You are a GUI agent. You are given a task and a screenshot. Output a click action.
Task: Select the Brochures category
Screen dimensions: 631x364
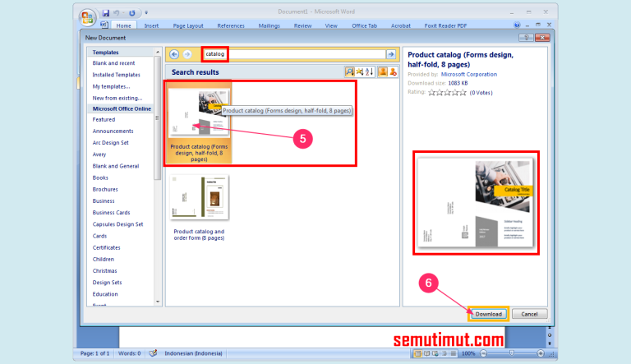pyautogui.click(x=105, y=189)
